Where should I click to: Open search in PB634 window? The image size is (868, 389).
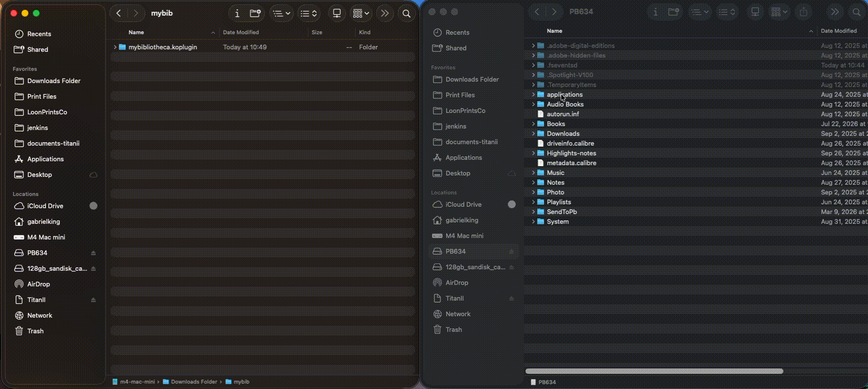(x=856, y=12)
